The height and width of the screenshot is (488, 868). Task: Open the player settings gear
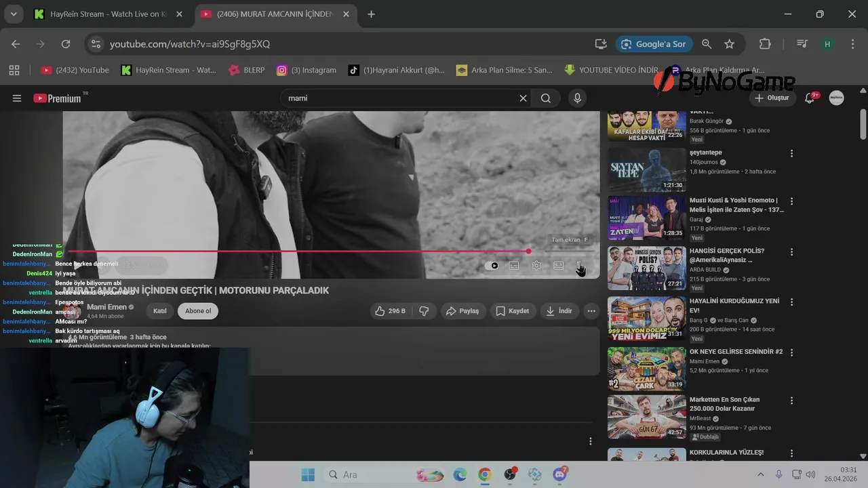[536, 266]
